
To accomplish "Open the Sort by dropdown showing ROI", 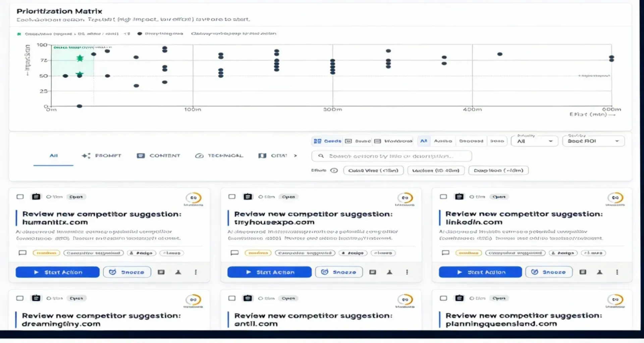I will [x=593, y=141].
